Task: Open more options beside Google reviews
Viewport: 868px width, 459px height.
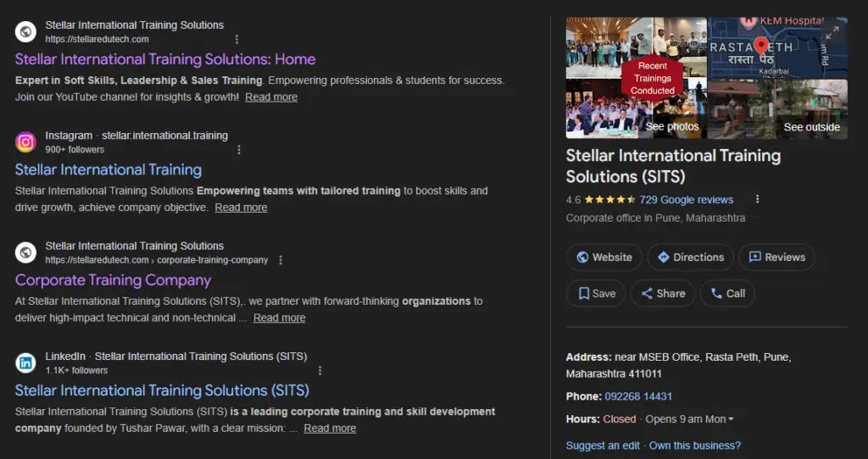Action: click(x=757, y=200)
